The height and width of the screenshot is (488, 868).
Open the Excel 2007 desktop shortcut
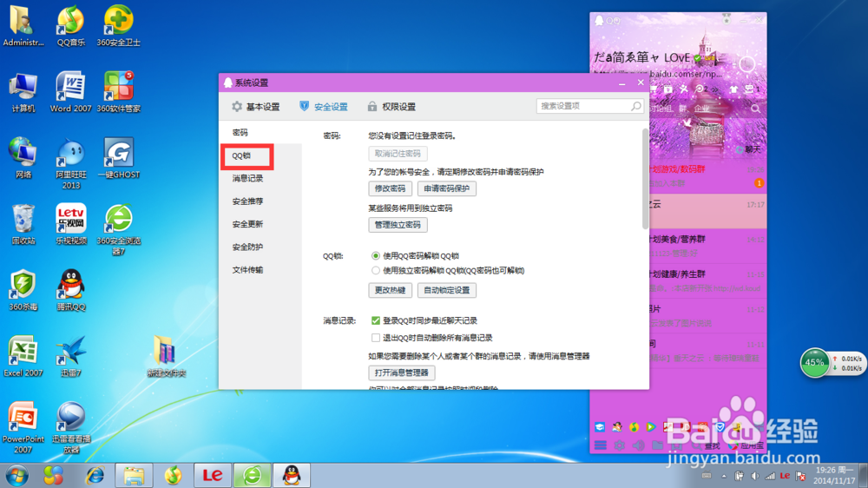pyautogui.click(x=23, y=356)
